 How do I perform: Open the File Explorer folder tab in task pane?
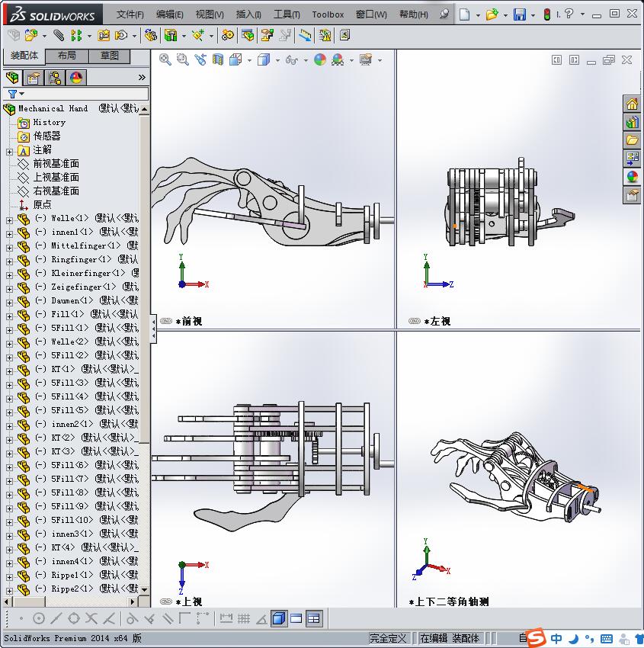click(632, 140)
